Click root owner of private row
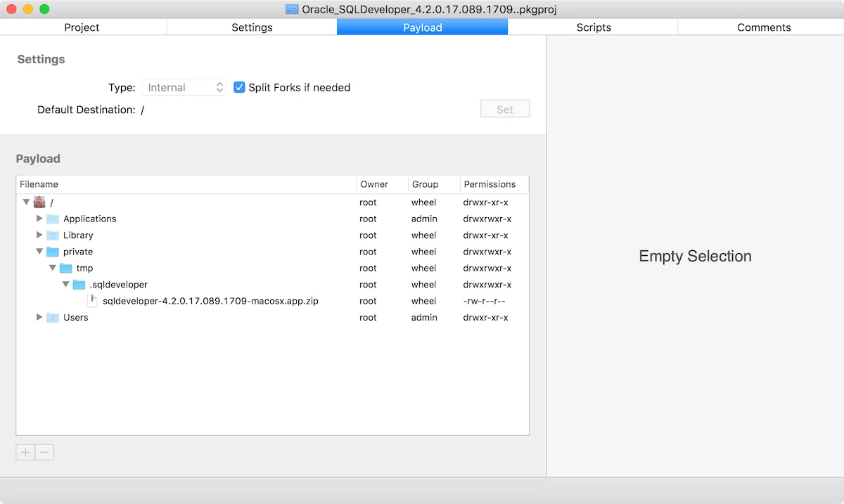844x504 pixels. (x=368, y=252)
